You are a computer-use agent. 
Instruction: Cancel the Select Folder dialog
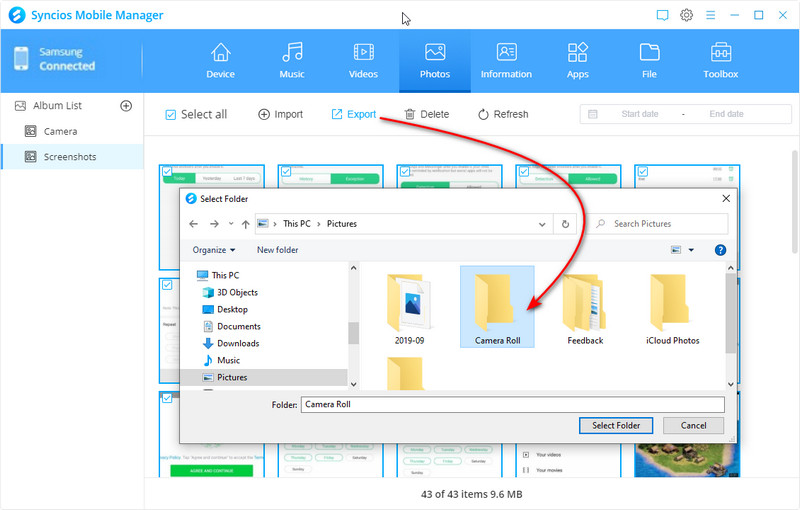click(x=693, y=425)
